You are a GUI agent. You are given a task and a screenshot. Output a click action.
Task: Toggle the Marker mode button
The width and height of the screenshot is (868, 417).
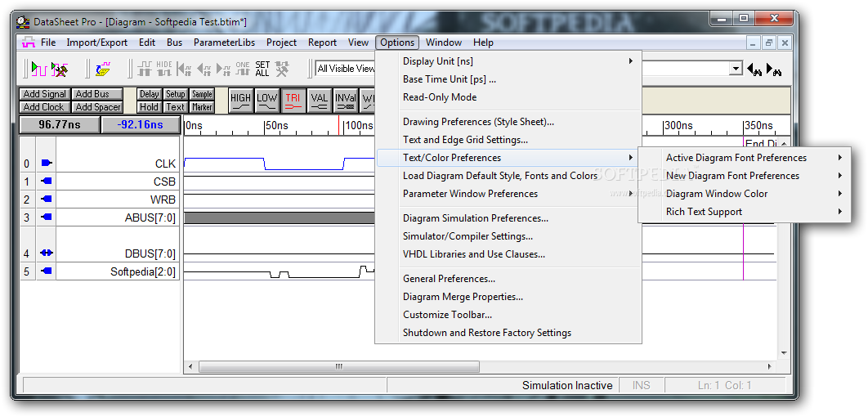coord(202,107)
